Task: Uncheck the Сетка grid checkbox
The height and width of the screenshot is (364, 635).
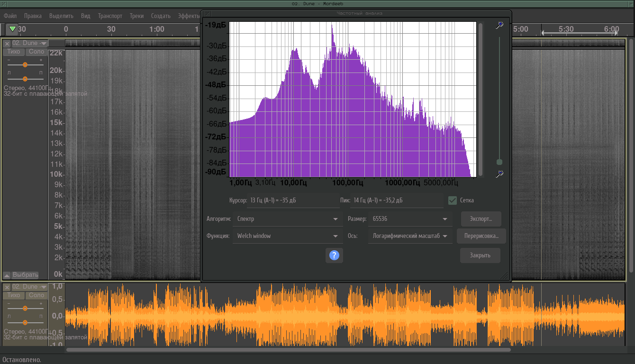Action: 453,200
